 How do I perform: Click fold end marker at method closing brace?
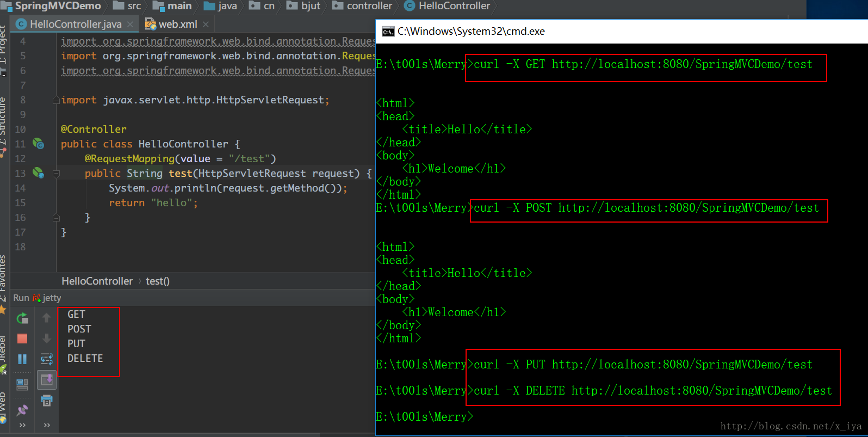pyautogui.click(x=56, y=218)
